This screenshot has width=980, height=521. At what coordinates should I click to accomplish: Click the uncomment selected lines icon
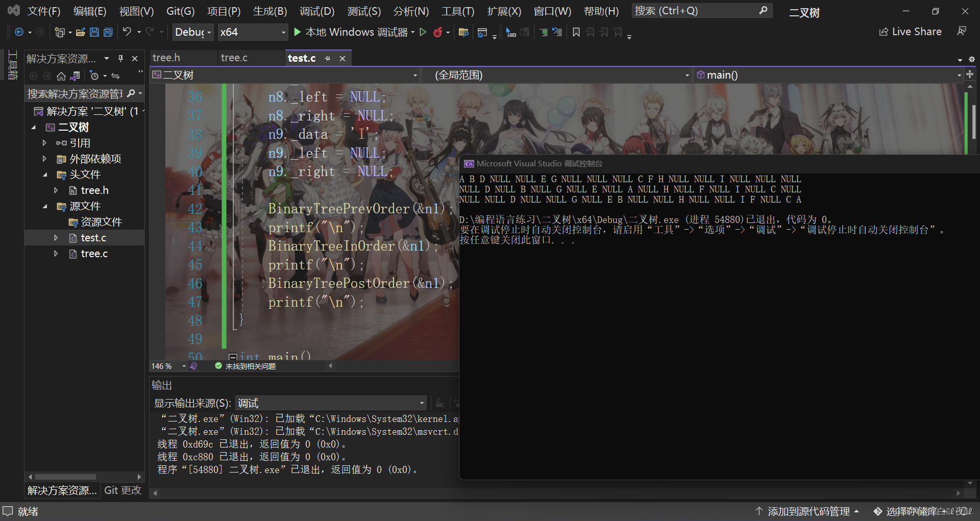point(557,32)
